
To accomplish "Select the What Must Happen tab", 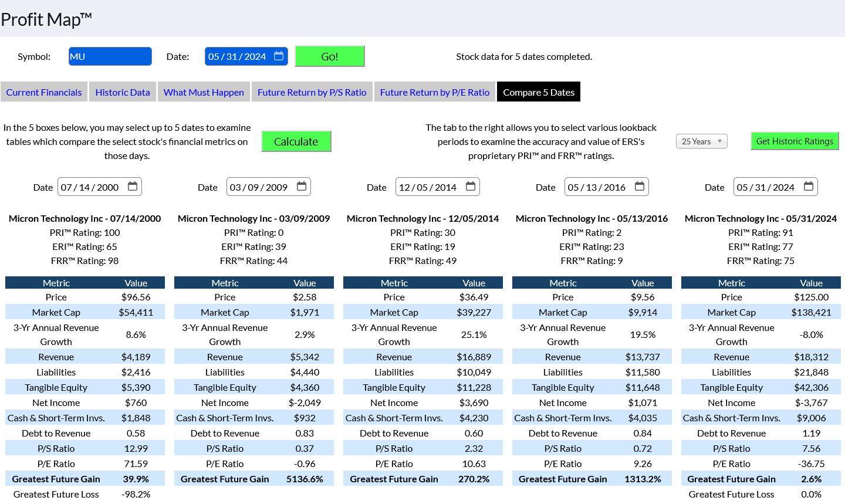I will [204, 92].
